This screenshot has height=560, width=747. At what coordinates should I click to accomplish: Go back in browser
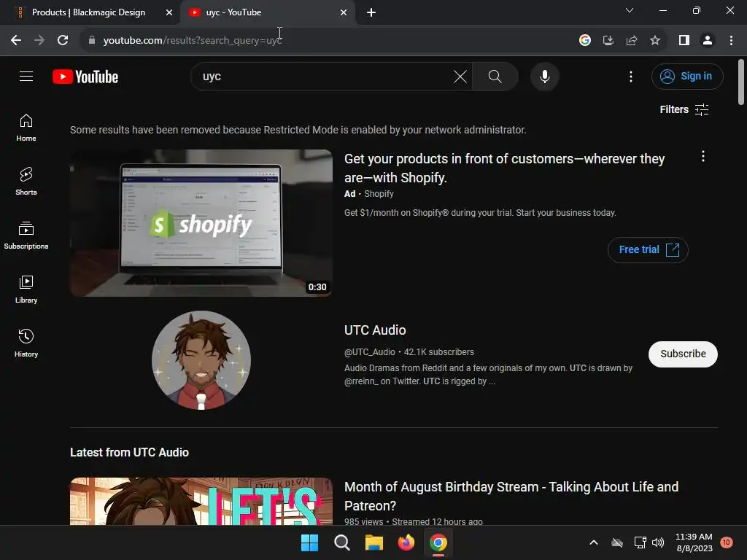pyautogui.click(x=16, y=40)
